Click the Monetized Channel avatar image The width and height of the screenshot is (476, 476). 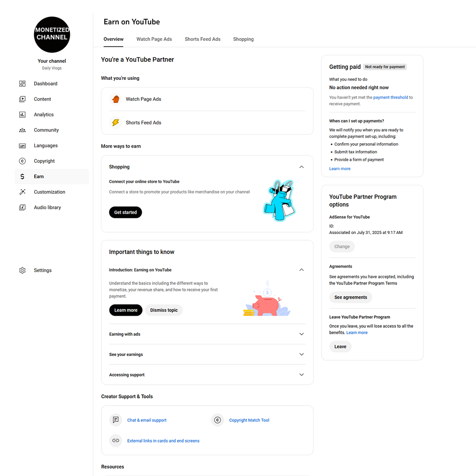coord(52,35)
